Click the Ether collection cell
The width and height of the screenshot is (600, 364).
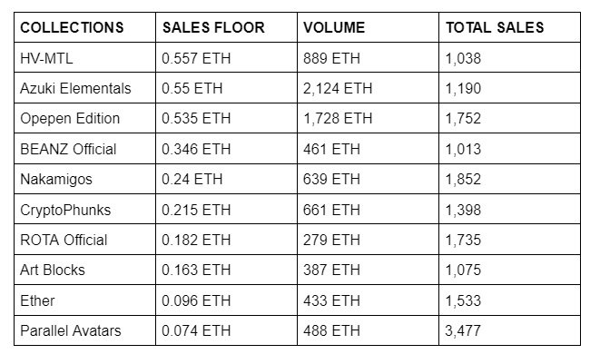tap(37, 300)
